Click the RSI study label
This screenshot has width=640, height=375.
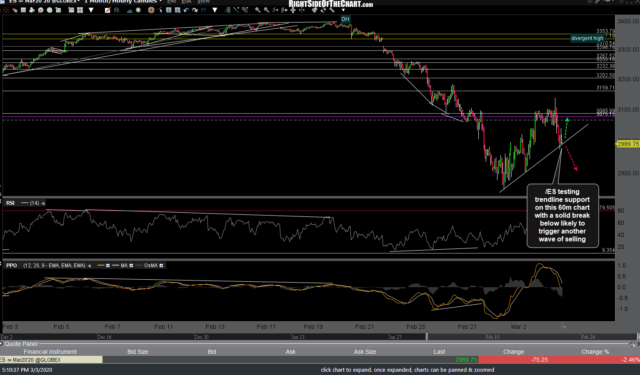point(10,203)
